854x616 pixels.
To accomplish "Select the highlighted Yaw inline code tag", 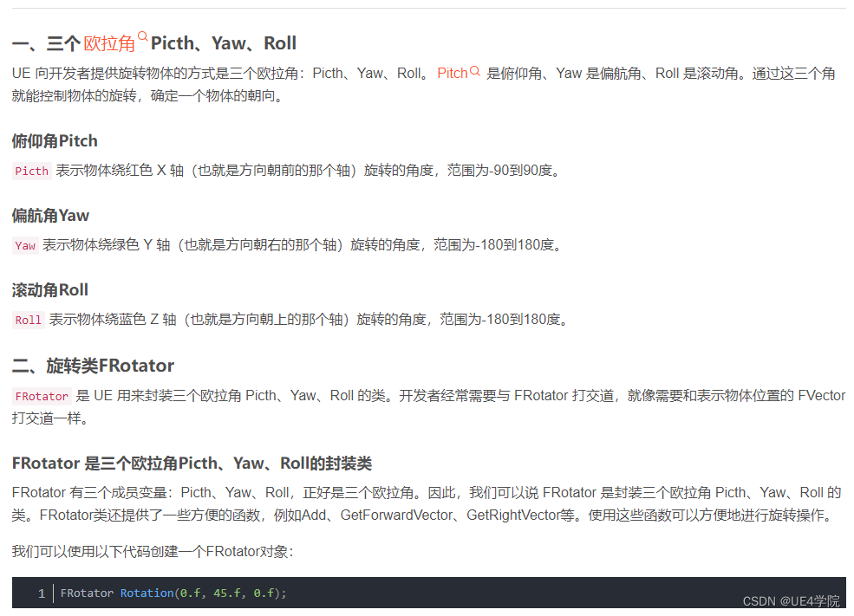I will tap(24, 245).
